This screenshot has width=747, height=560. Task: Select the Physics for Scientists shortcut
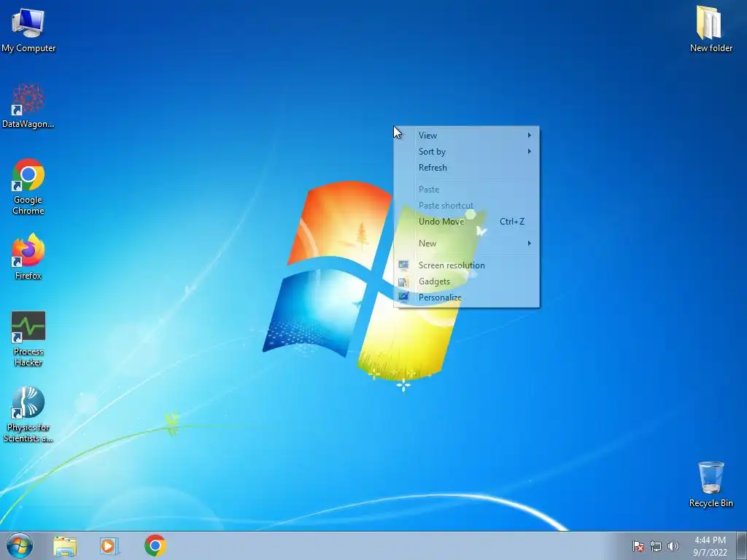(28, 414)
